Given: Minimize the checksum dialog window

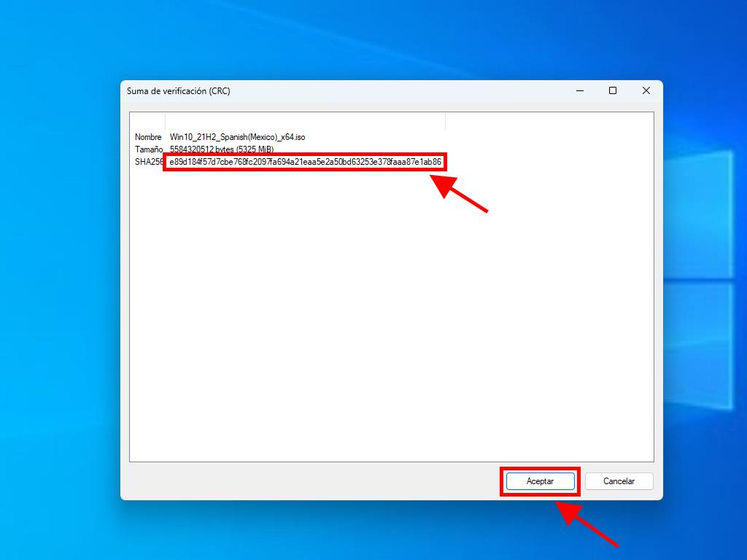Looking at the screenshot, I should coord(579,90).
